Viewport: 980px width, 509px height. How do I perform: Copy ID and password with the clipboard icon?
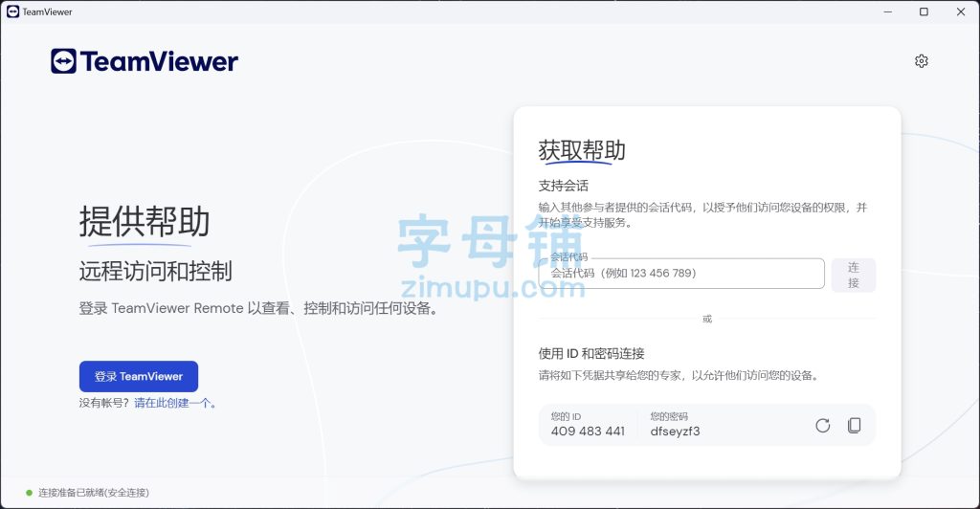(854, 426)
